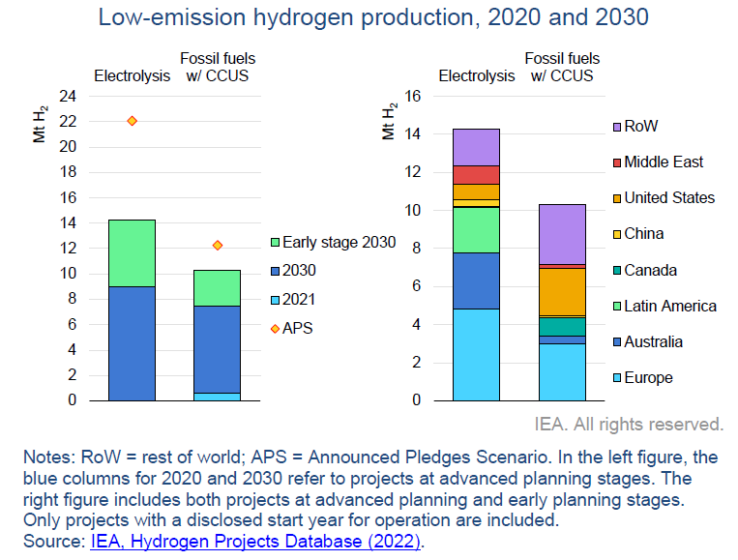Click the Australia legend swatch
The image size is (738, 560).
point(616,342)
